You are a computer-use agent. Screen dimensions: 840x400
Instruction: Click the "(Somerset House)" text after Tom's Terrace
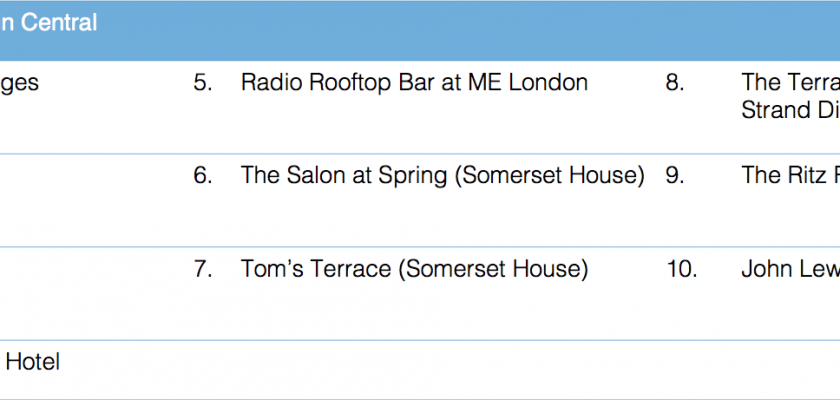[x=509, y=269]
